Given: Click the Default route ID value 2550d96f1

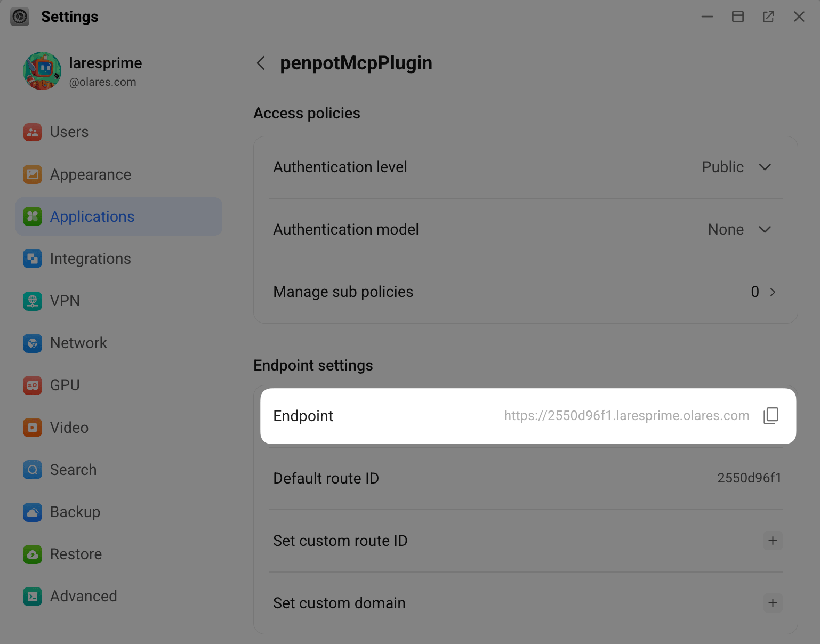Looking at the screenshot, I should point(749,478).
